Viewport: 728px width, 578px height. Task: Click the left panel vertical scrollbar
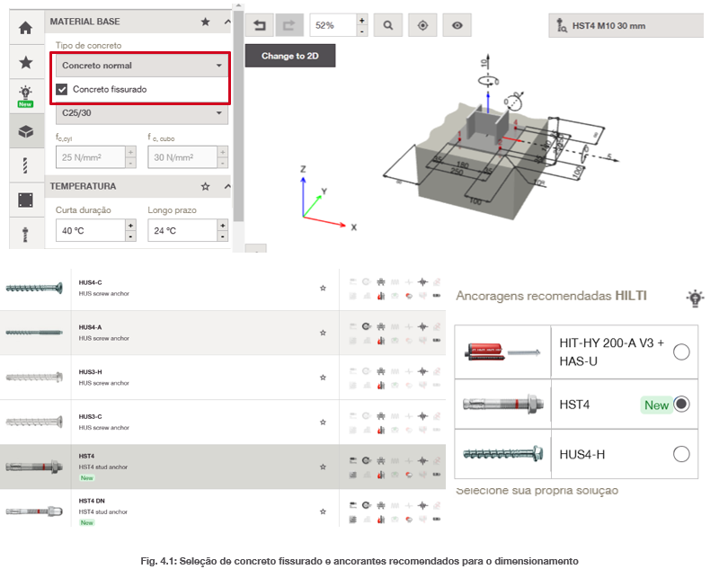coord(239,115)
